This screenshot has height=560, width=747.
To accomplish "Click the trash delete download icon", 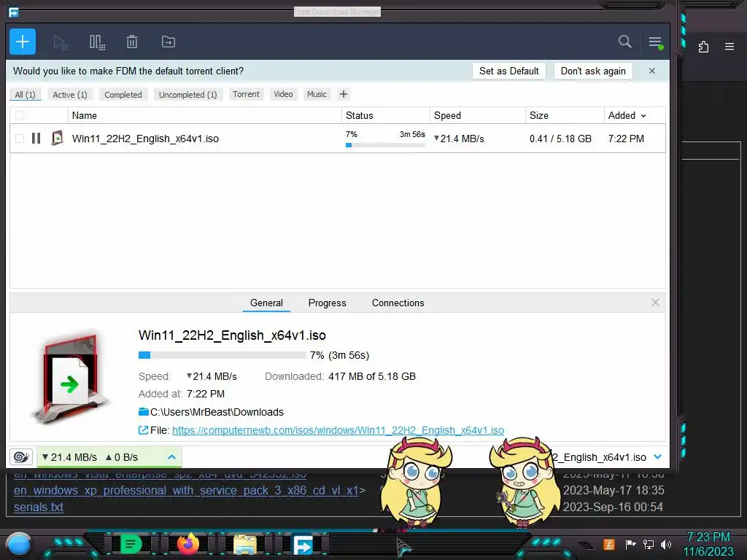I will [132, 42].
